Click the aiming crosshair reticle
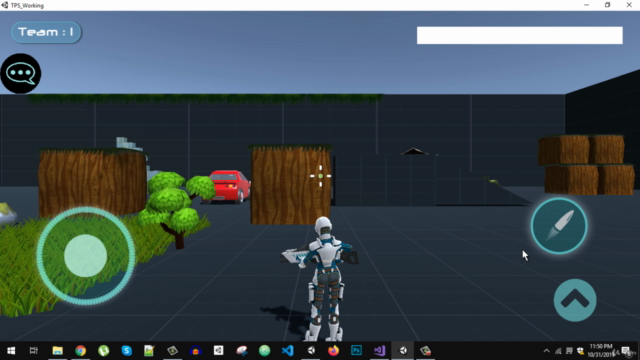 pos(320,176)
